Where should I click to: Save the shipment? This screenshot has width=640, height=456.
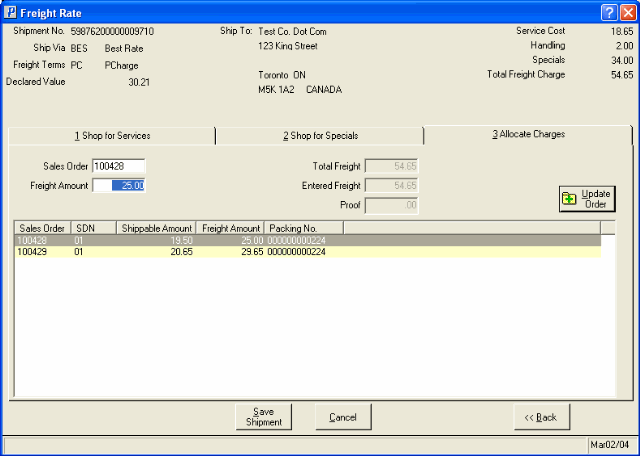tap(264, 417)
